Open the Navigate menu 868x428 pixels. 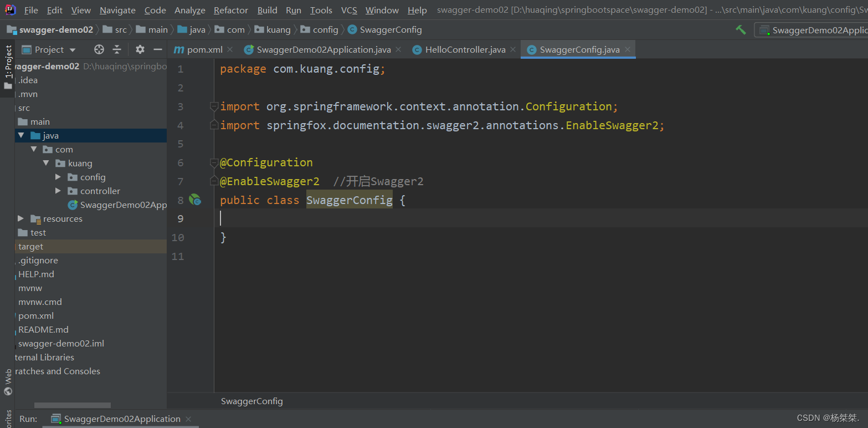coord(117,10)
